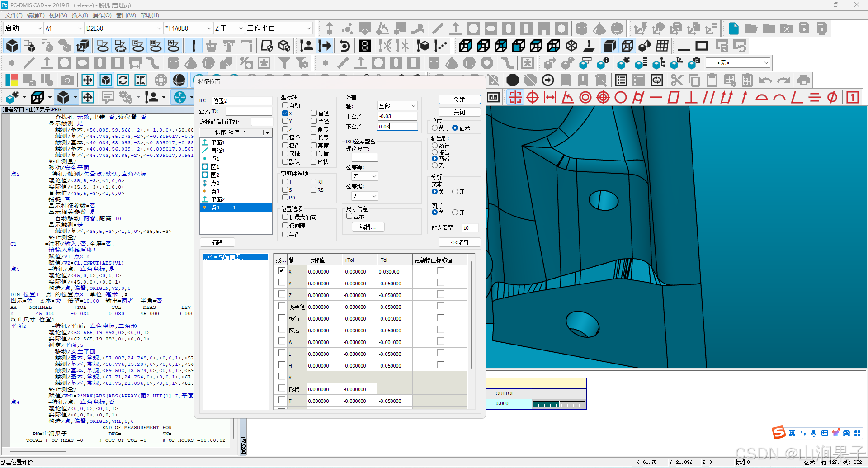Click the camera snapshot icon

[67, 80]
